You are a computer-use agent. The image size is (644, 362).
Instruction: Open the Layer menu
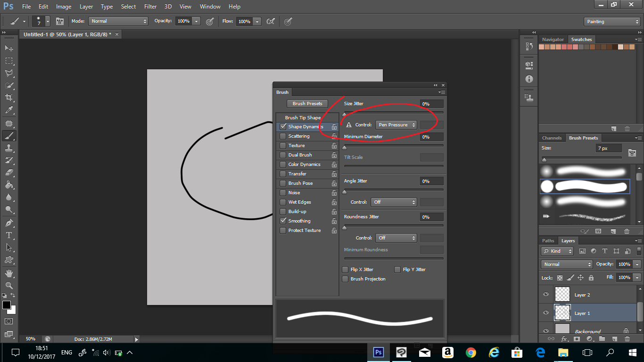click(x=86, y=7)
